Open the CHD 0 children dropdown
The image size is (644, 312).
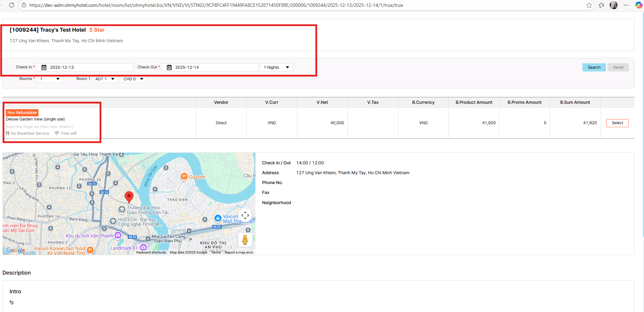[x=133, y=79]
